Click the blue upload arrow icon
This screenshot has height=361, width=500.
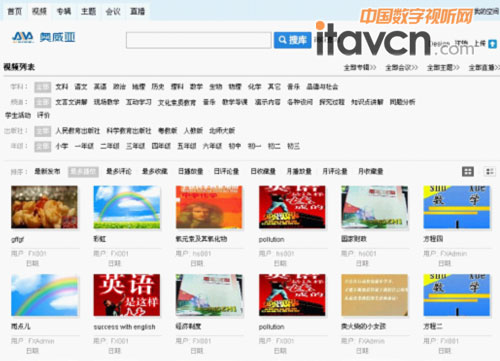click(x=492, y=44)
